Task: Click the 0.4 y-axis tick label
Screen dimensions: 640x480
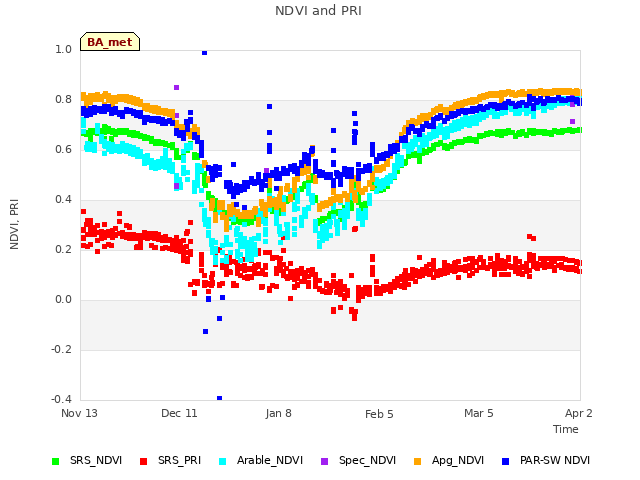Action: click(63, 200)
